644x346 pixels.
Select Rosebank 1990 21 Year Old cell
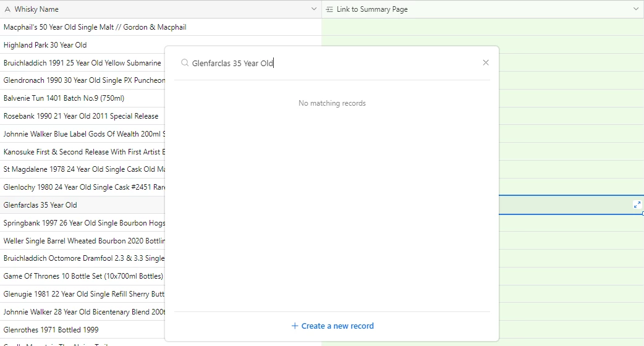pos(82,116)
